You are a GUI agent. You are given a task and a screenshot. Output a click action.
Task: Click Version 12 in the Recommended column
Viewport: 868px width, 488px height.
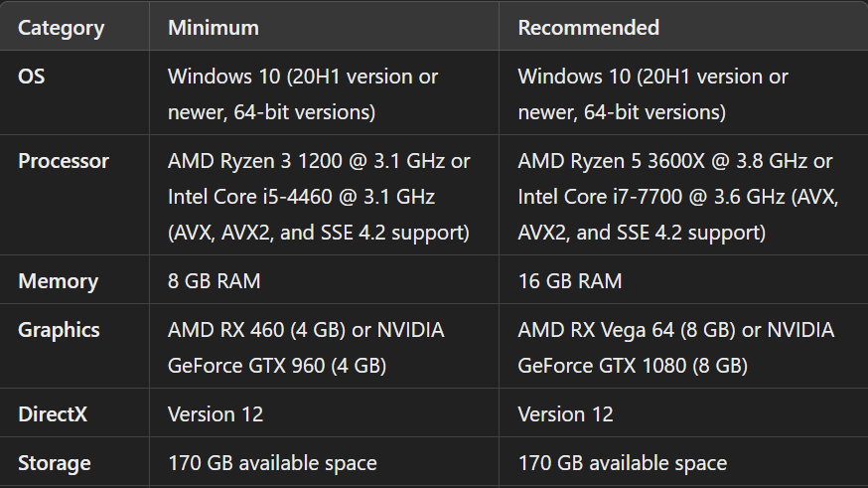[566, 413]
